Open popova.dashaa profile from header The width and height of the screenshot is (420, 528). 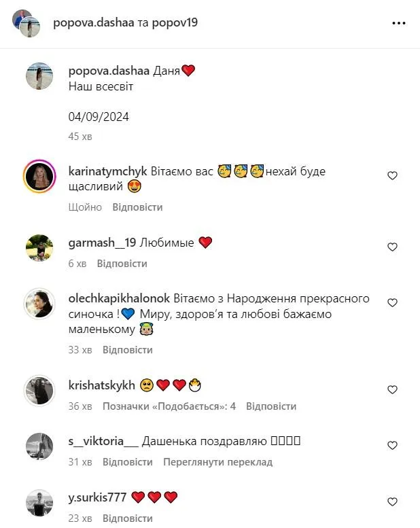[94, 22]
